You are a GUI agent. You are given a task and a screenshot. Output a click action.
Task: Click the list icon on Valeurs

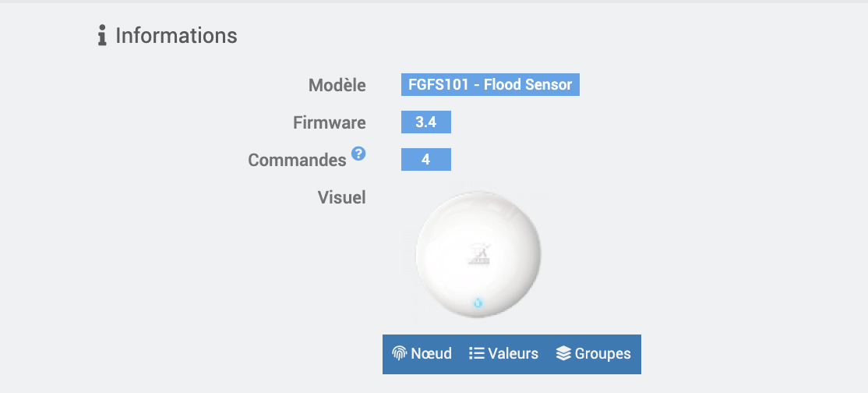click(x=477, y=353)
